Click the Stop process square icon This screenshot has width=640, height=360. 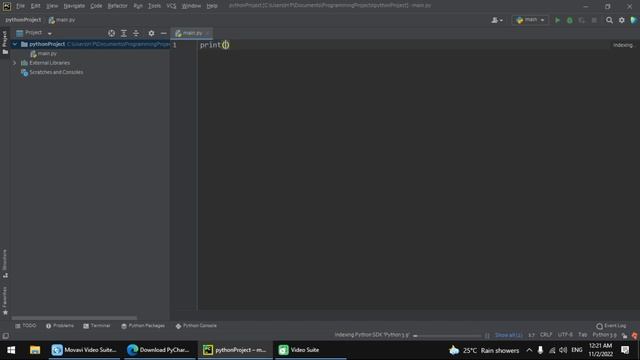tap(594, 20)
